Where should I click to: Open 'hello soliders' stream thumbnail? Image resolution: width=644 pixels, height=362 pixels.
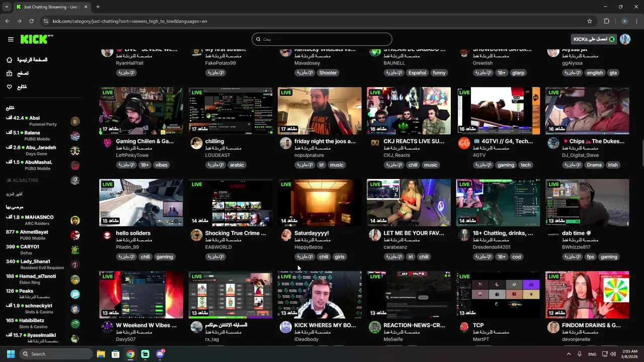coord(141,203)
